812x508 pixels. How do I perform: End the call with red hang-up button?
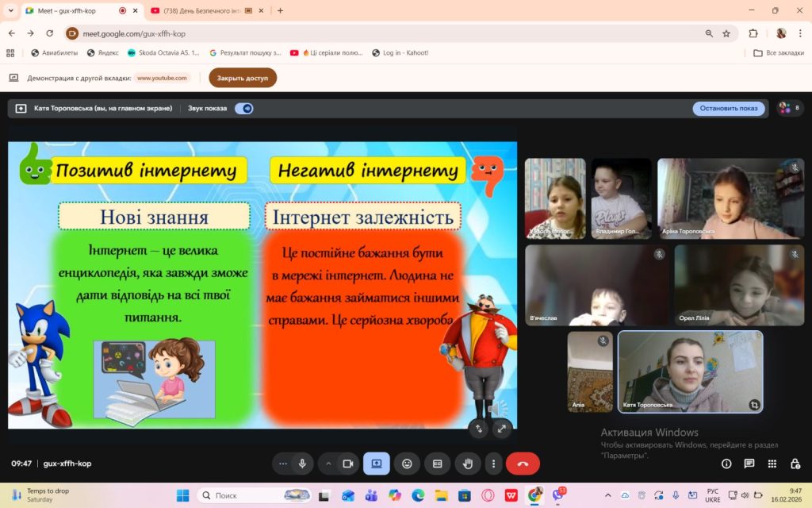tap(523, 464)
